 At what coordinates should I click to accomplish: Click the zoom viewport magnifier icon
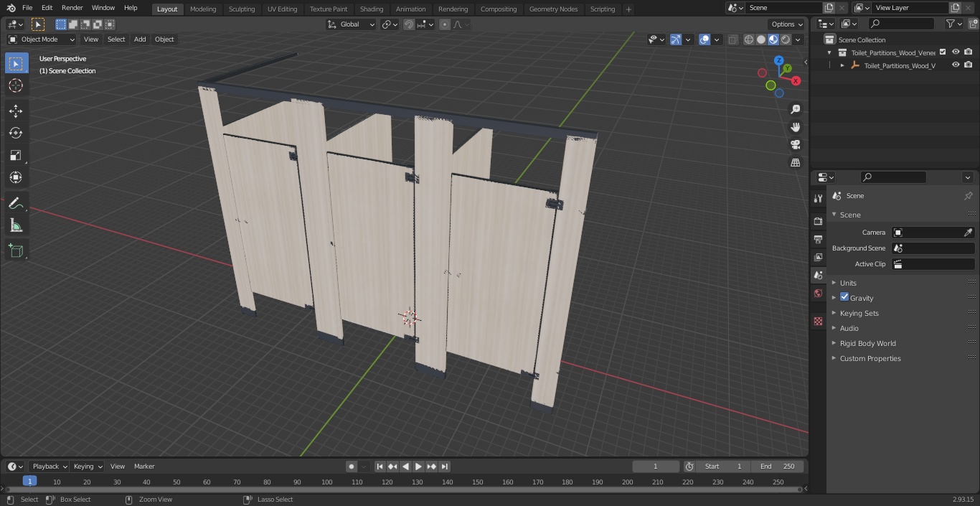pos(795,109)
